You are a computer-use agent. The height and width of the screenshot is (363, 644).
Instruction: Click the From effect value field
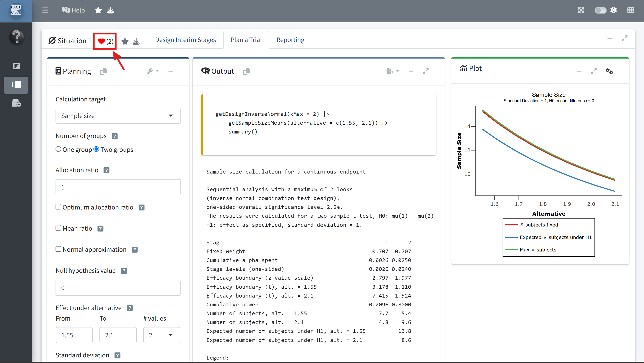74,335
